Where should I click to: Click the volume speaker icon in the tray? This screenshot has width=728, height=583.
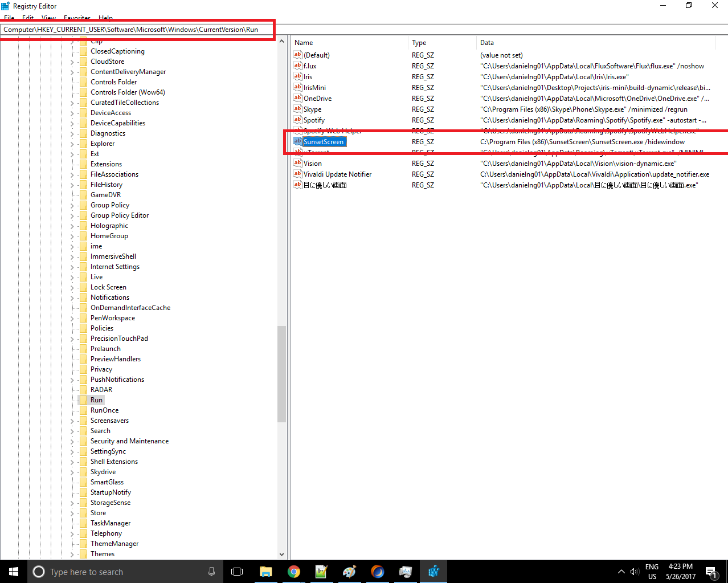[635, 572]
